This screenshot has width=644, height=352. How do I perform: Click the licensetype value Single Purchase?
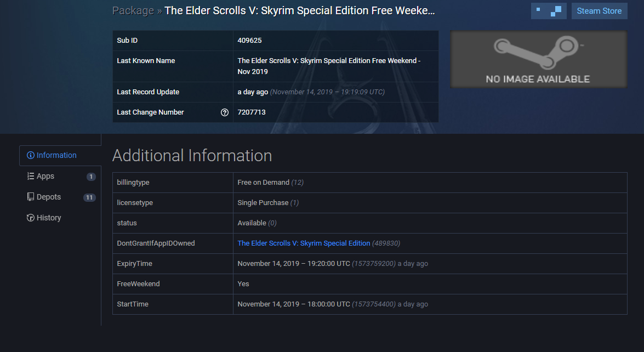(x=263, y=202)
